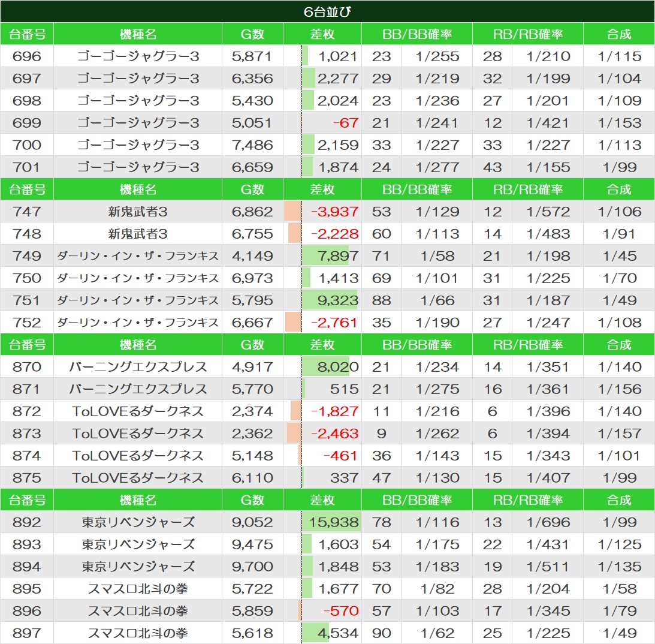This screenshot has width=655, height=644.
Task: Click 差枚 value 7,897 in row 749
Action: point(337,256)
